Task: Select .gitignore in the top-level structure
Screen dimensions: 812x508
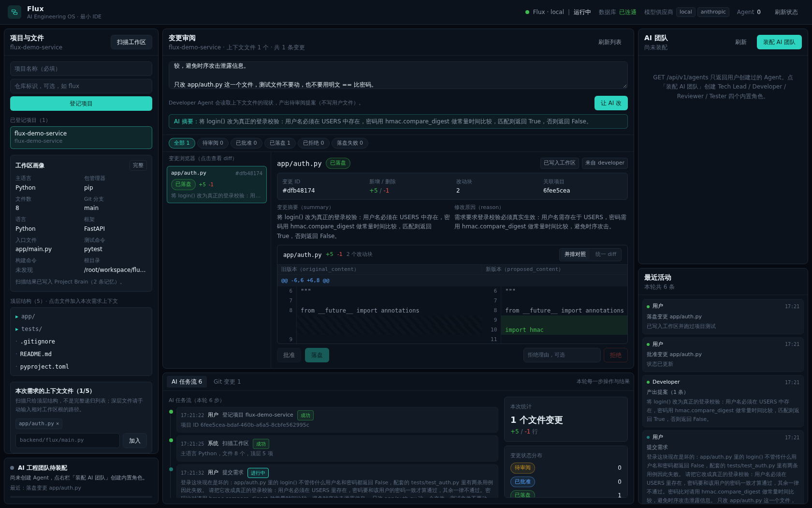Action: pyautogui.click(x=38, y=342)
